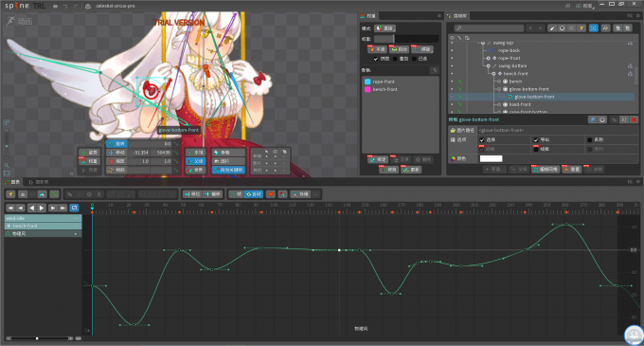Screen dimensions: 644x346
Task: Select the 权重 weights panel tab
Action: tap(368, 15)
